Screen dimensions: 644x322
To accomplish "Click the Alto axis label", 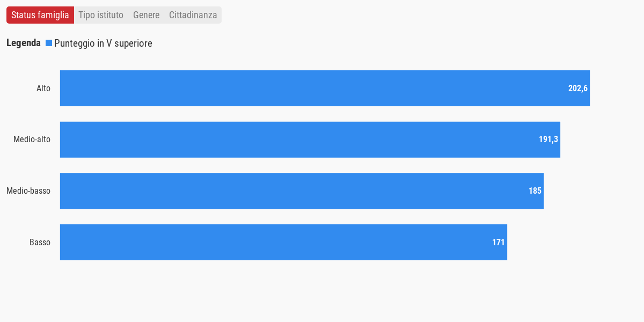I will pos(43,88).
